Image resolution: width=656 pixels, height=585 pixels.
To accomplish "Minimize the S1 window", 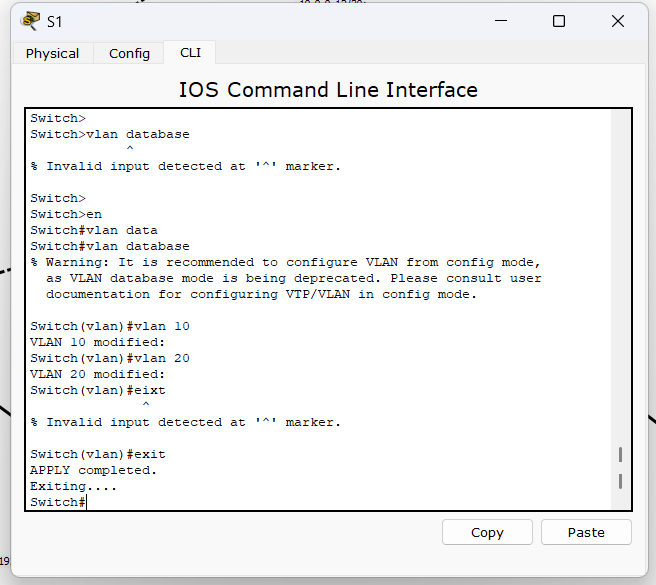I will pos(501,21).
